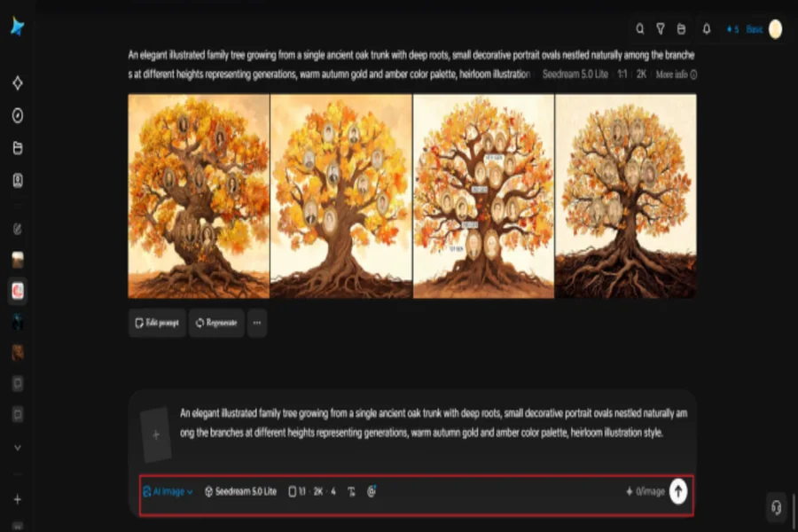
Task: Click the blue star app logo
Action: [x=18, y=27]
